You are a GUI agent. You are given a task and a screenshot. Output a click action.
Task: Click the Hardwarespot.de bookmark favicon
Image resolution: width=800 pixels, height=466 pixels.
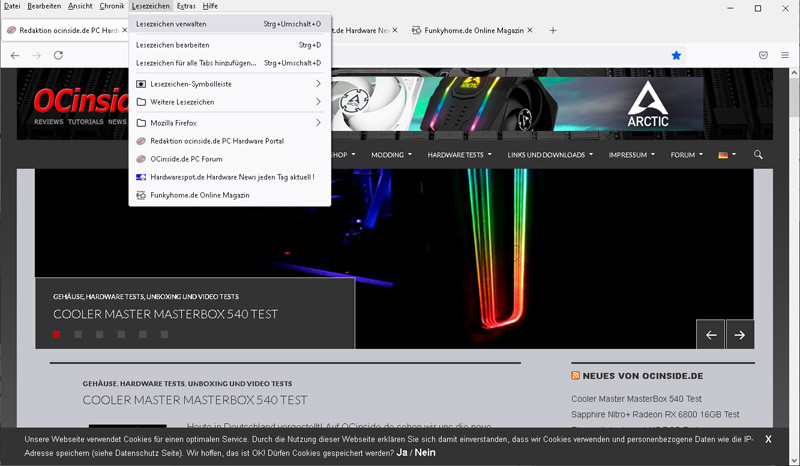click(141, 177)
